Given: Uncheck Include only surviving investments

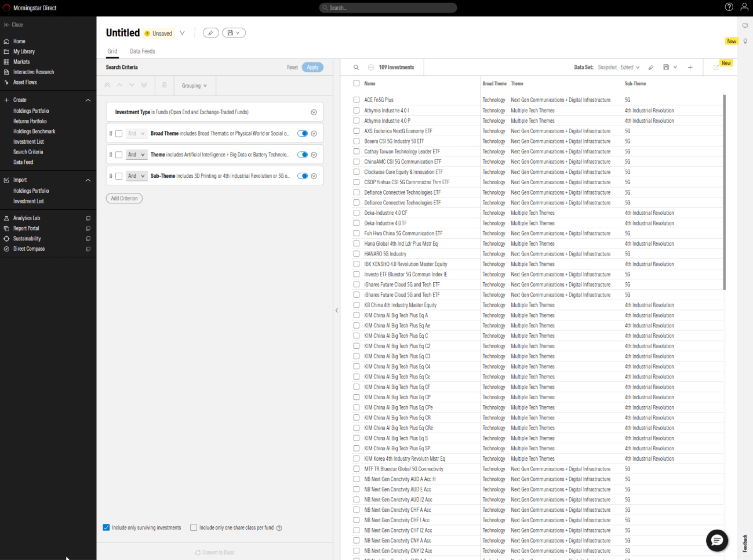Looking at the screenshot, I should (x=106, y=528).
